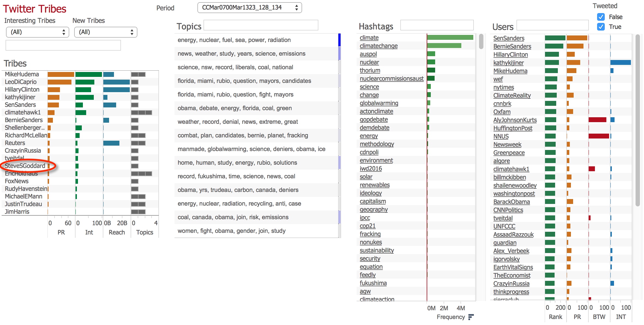Image resolution: width=644 pixels, height=325 pixels.
Task: Click the climate hashtag frequency bar
Action: click(450, 38)
